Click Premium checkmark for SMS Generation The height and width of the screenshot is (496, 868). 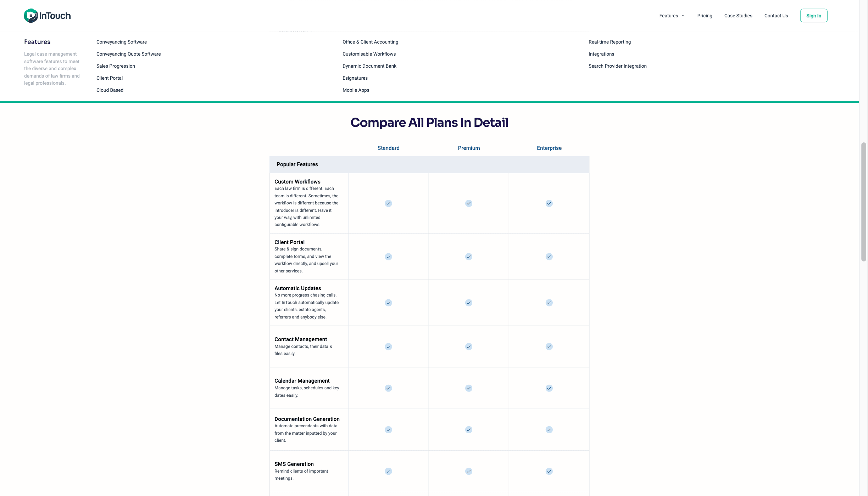coord(469,471)
